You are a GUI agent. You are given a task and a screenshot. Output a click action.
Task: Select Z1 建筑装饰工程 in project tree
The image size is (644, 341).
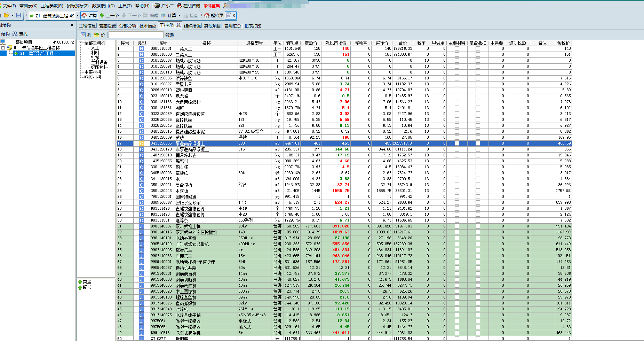[37, 53]
